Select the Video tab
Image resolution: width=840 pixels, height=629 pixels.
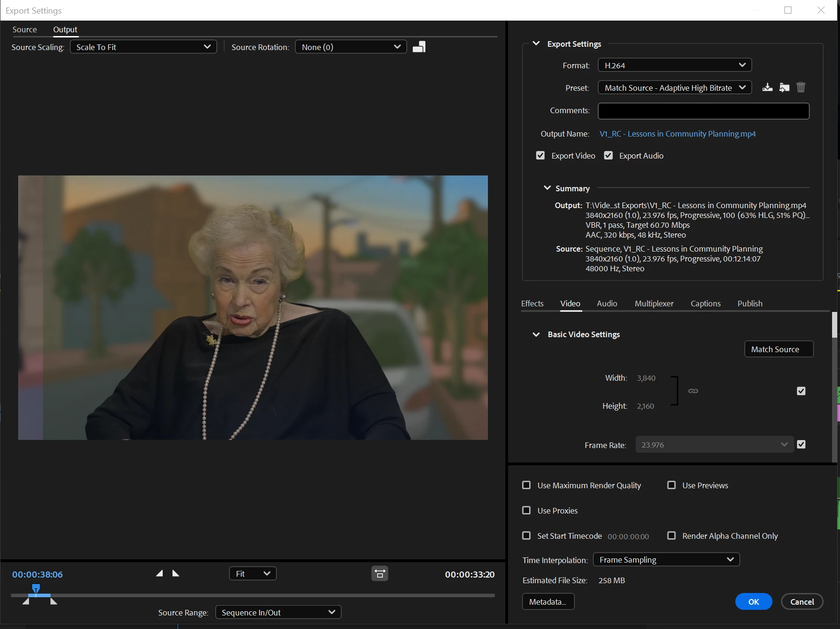coord(570,304)
